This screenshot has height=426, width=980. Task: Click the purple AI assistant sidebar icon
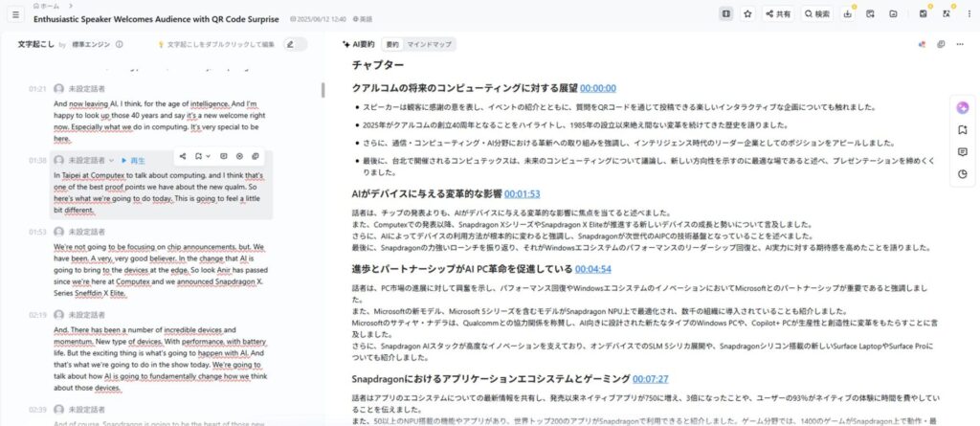pos(963,107)
